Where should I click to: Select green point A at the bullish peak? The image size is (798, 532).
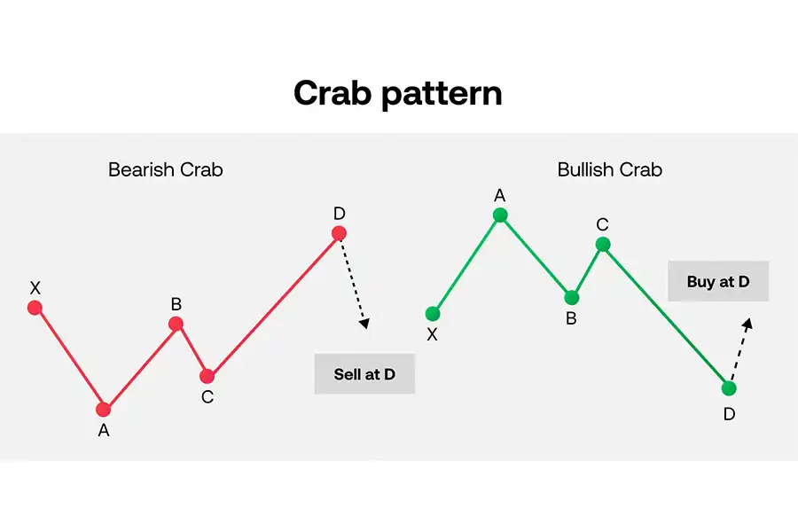click(x=500, y=215)
